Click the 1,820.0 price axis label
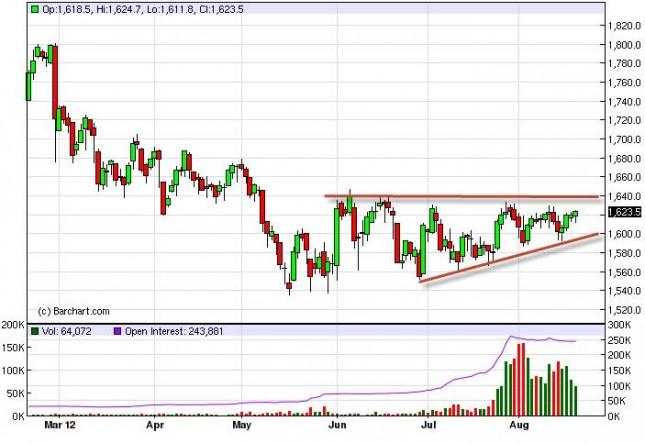 click(x=624, y=26)
